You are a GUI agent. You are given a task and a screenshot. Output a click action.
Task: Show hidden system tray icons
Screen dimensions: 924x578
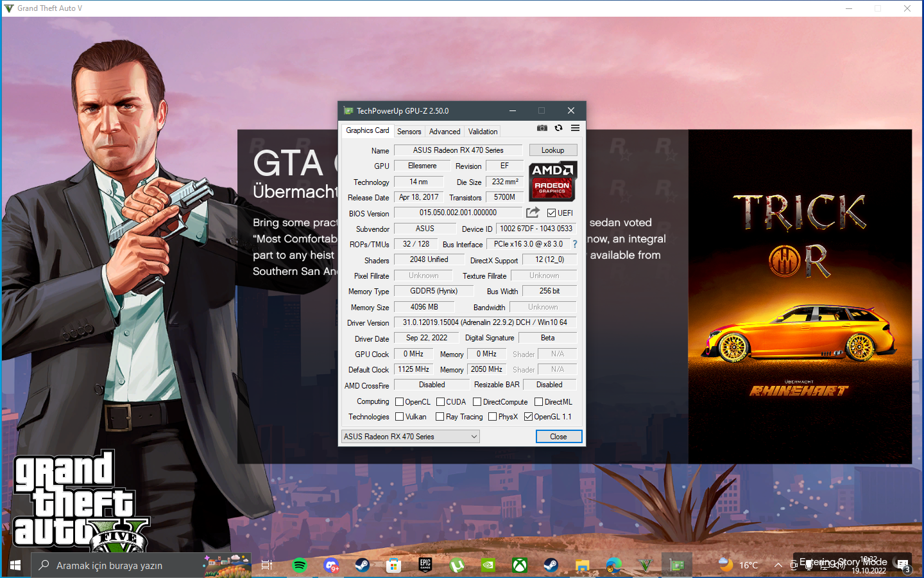click(x=778, y=565)
